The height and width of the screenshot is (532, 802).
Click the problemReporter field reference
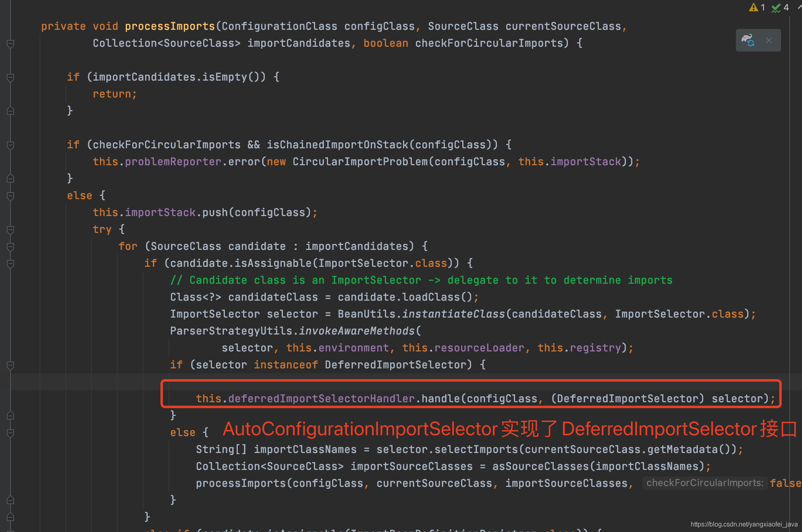coord(173,162)
